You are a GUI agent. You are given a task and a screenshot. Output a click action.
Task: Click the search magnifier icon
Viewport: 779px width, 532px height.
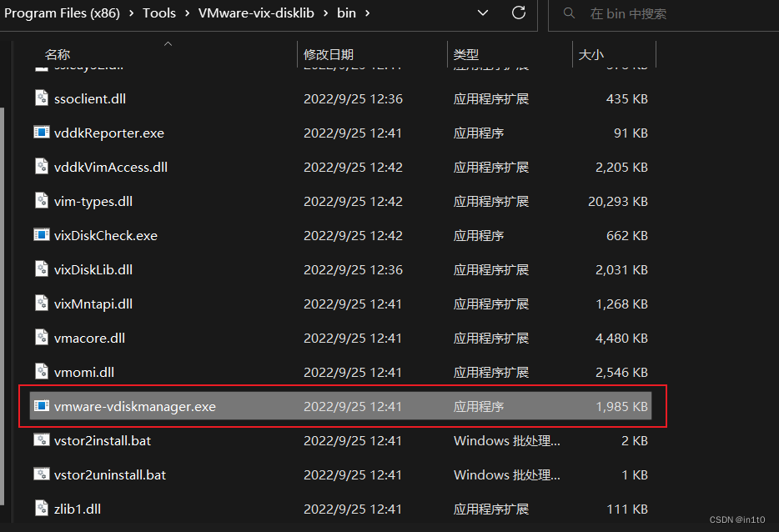tap(570, 13)
